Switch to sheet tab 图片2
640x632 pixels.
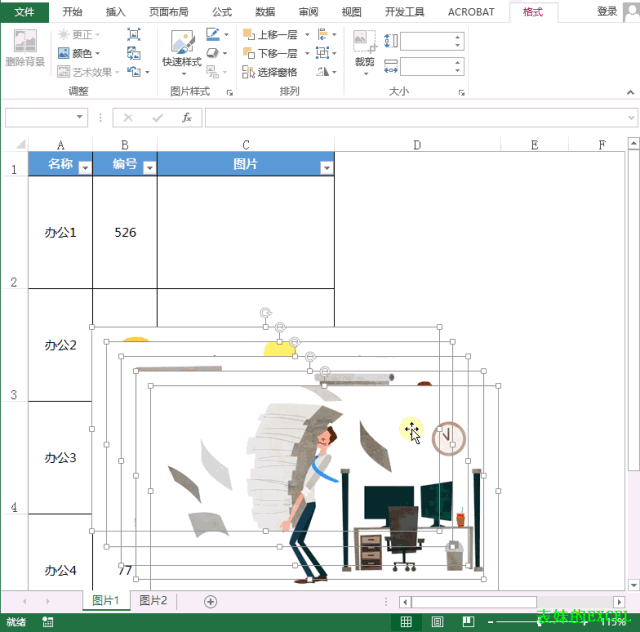tap(153, 600)
